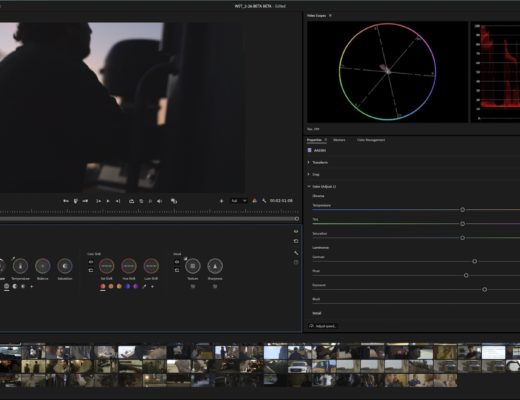Switch to the Properties tab

(314, 140)
